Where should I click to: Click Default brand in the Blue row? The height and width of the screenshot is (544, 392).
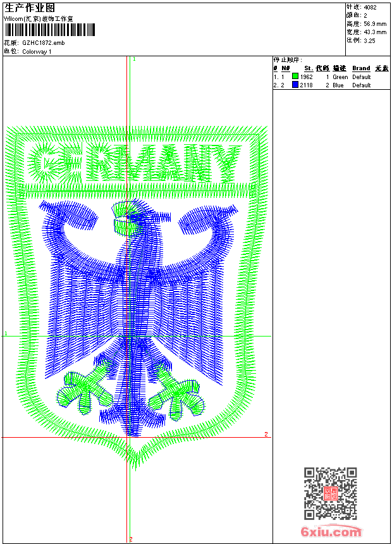click(x=362, y=85)
